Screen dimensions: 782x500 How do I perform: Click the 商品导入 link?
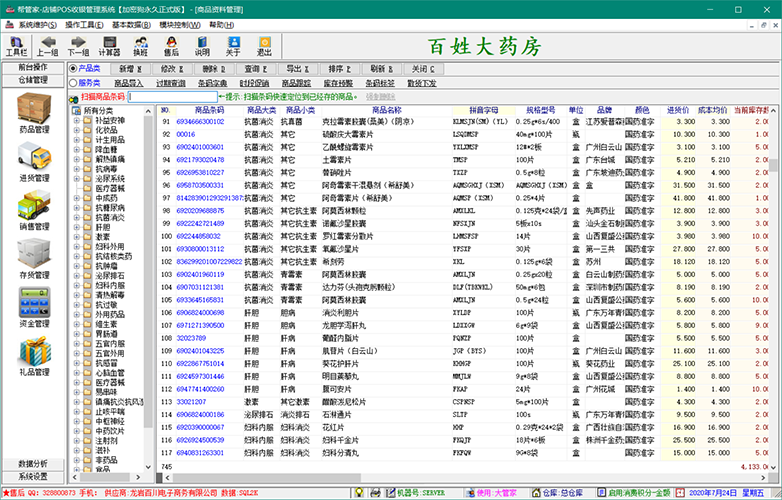point(129,83)
